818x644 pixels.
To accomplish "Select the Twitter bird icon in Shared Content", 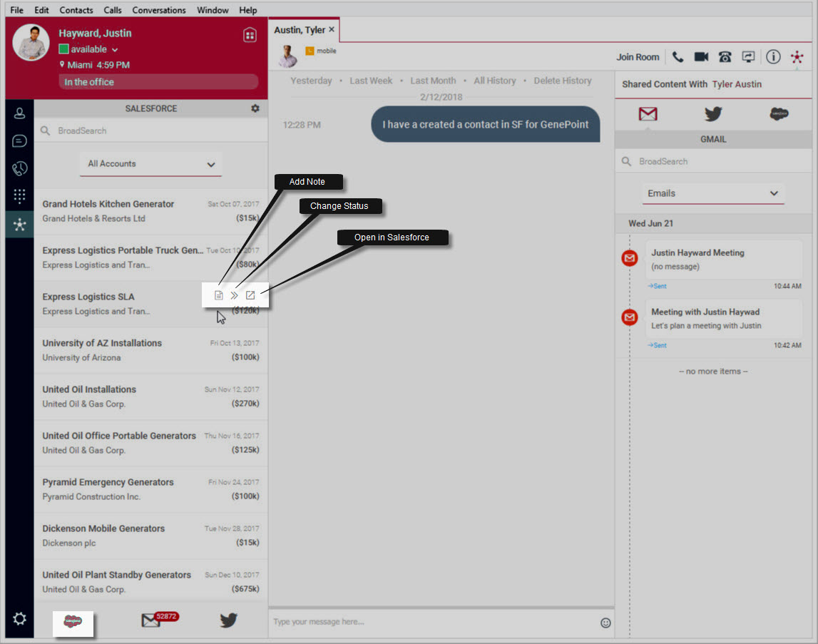I will tap(713, 114).
